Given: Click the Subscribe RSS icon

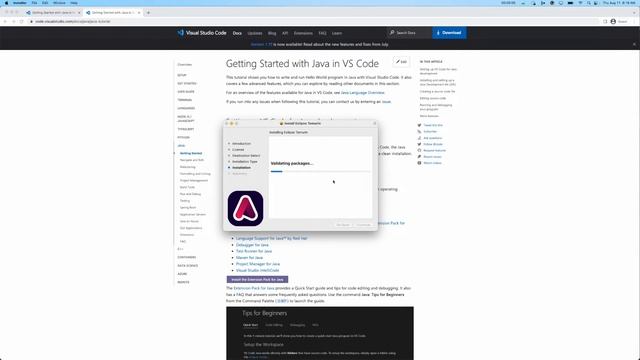Looking at the screenshot, I should (419, 131).
